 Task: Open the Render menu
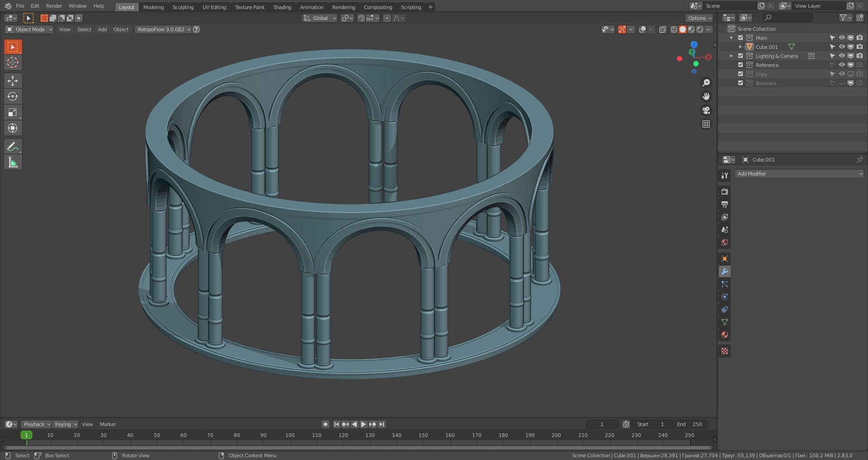pos(54,6)
